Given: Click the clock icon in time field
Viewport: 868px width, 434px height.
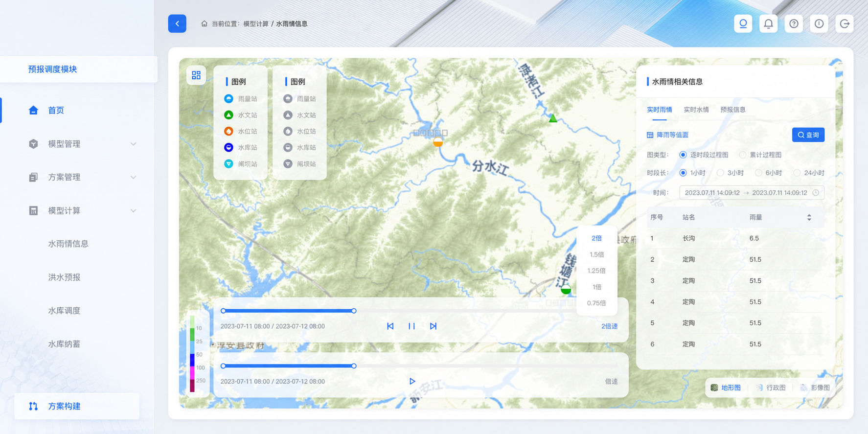Looking at the screenshot, I should (816, 193).
